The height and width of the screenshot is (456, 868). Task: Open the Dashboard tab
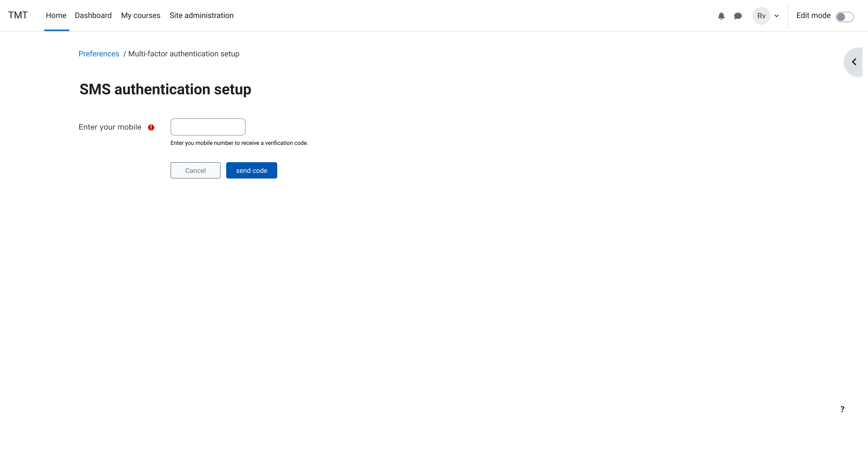93,16
